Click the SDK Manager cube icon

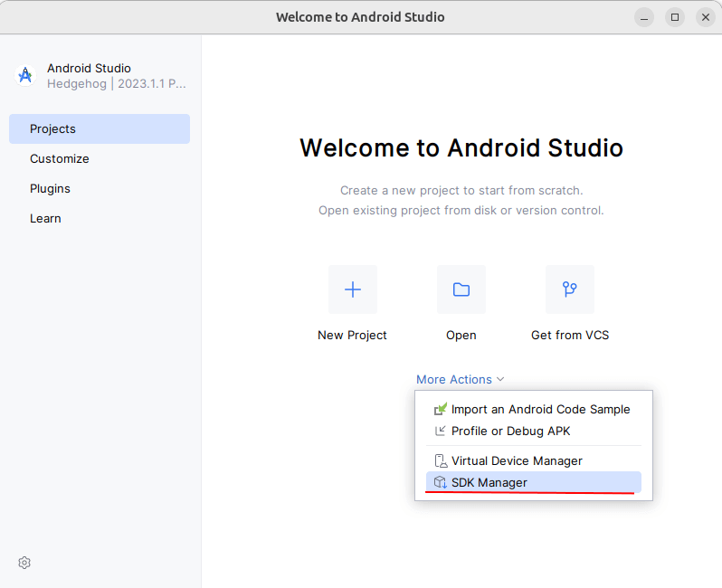(441, 482)
